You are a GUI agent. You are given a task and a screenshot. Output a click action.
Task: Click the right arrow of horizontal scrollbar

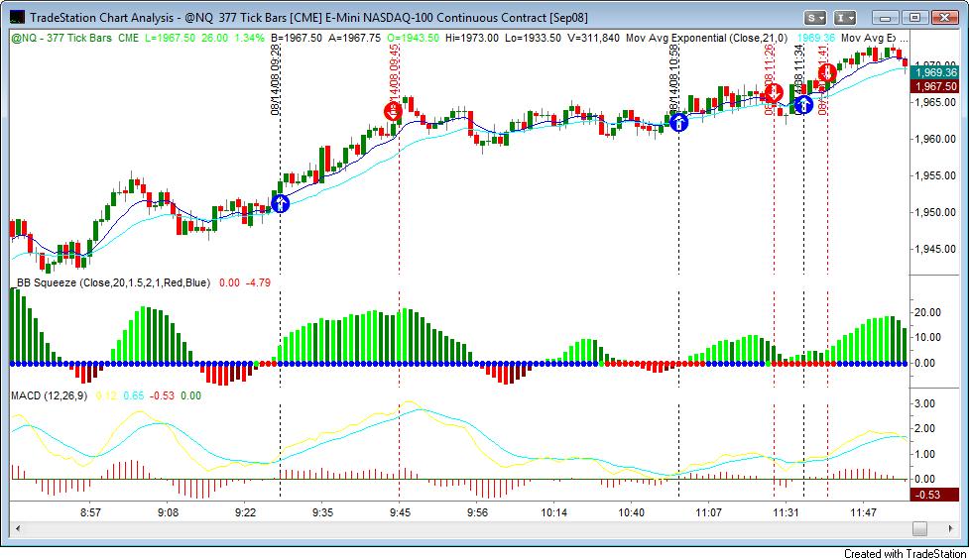[950, 528]
